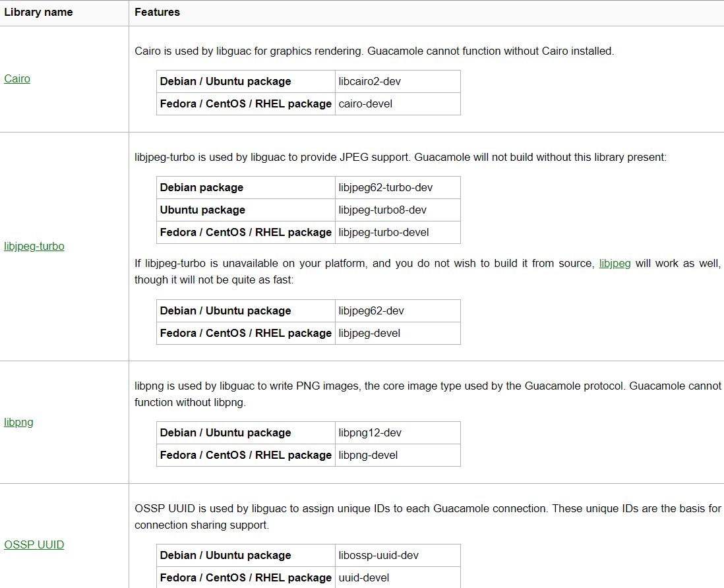Click 'Fedora / CentOS / RHEL package' label beside libjpeg-turbo-devel
The image size is (724, 588).
coord(246,233)
